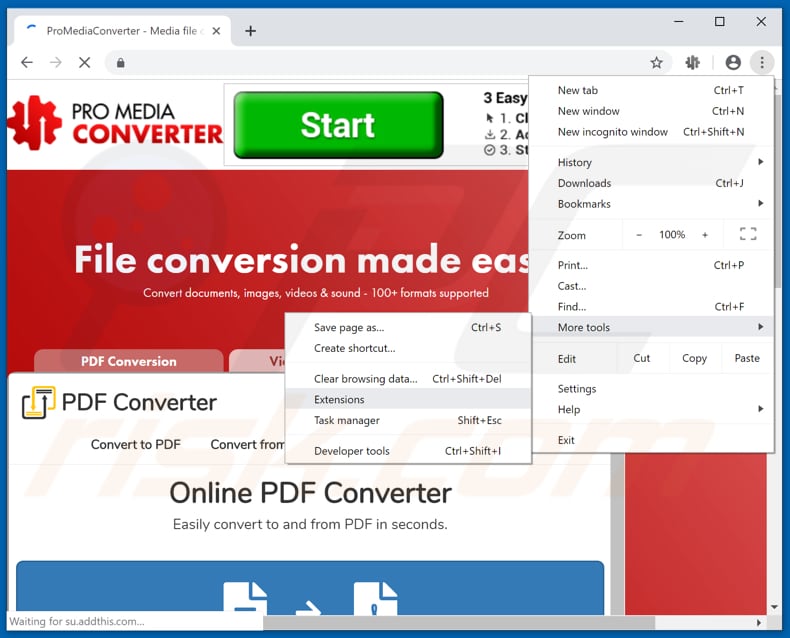Click the three-dot Chrome menu button

[x=762, y=62]
